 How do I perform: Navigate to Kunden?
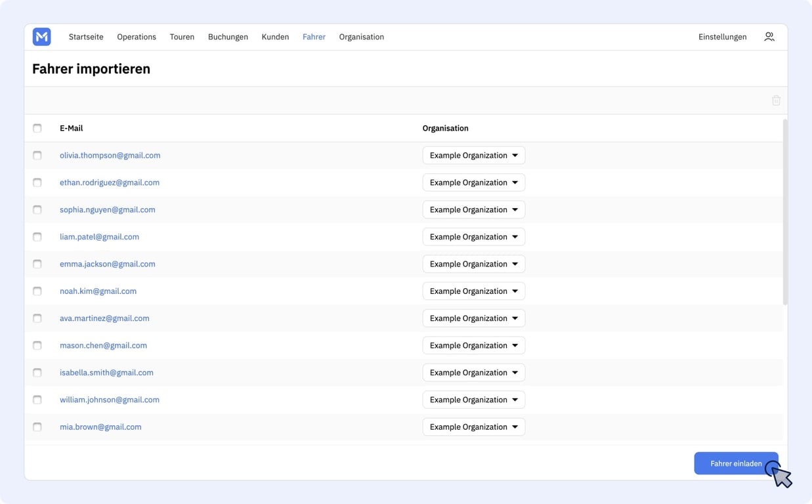pos(275,37)
